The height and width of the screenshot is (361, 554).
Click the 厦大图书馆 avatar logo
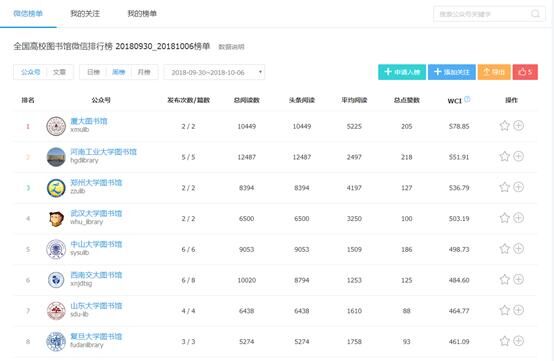point(56,126)
